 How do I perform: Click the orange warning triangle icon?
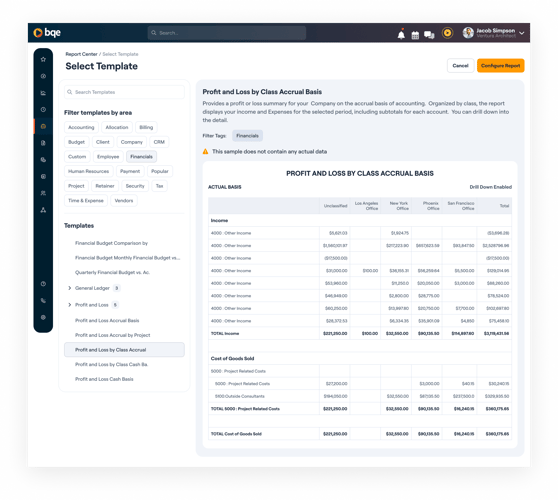coord(205,152)
